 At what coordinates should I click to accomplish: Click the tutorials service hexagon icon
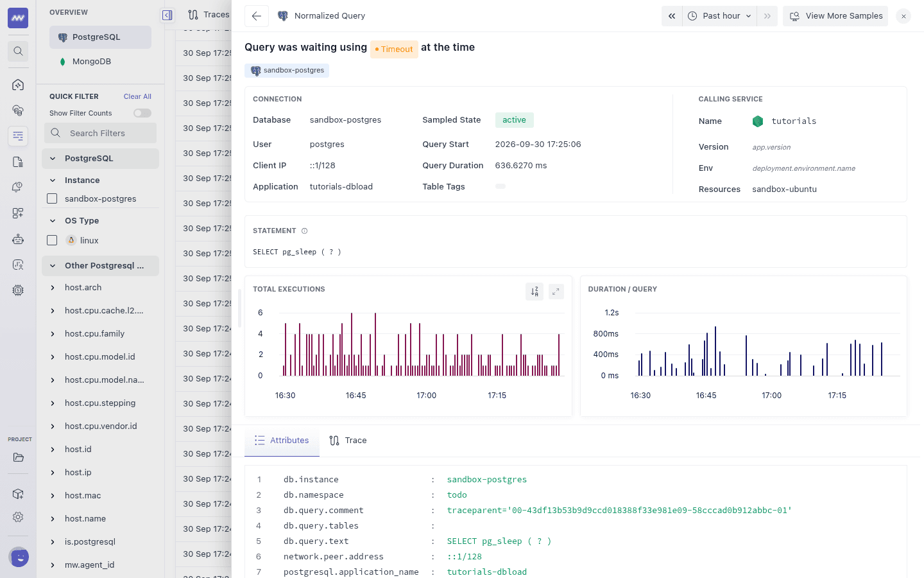coord(758,121)
